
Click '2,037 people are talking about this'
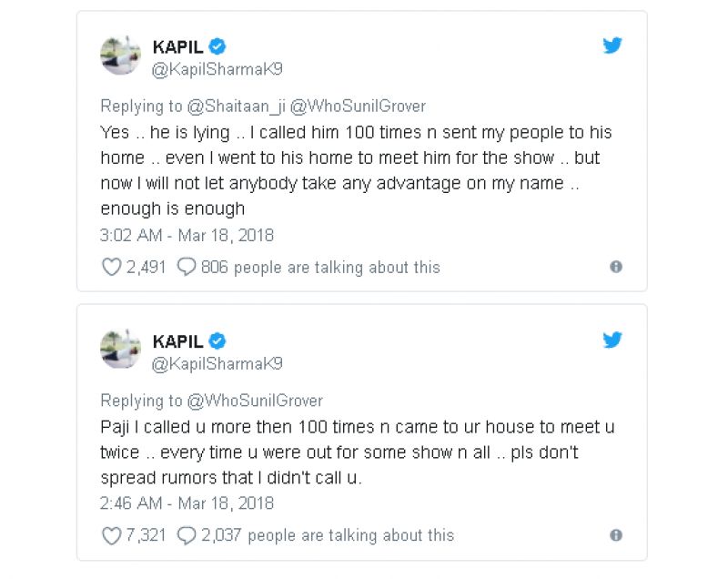tap(329, 534)
